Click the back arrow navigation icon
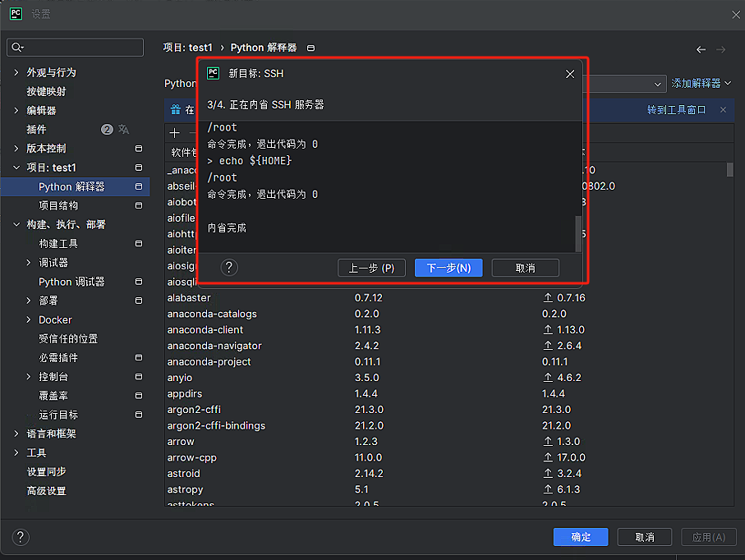This screenshot has height=560, width=745. pyautogui.click(x=701, y=49)
